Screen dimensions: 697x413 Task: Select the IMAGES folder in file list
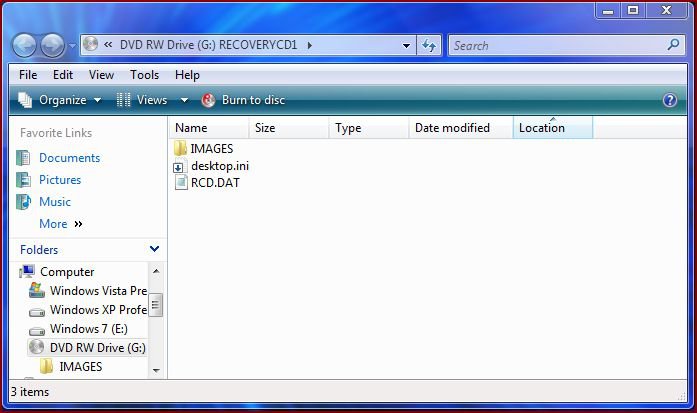coord(204,148)
